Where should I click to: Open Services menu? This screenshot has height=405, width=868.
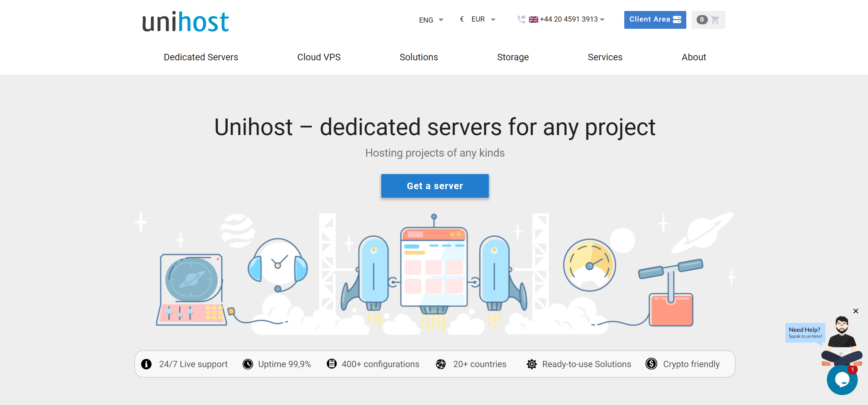(605, 57)
